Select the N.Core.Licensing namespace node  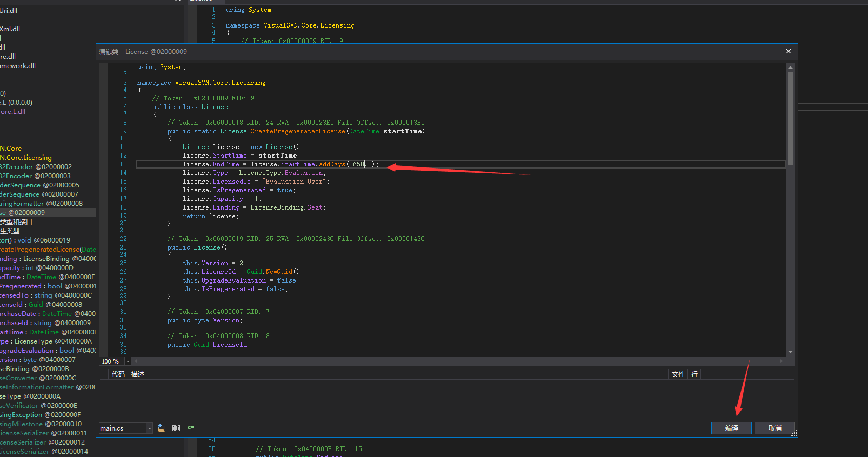coord(26,158)
